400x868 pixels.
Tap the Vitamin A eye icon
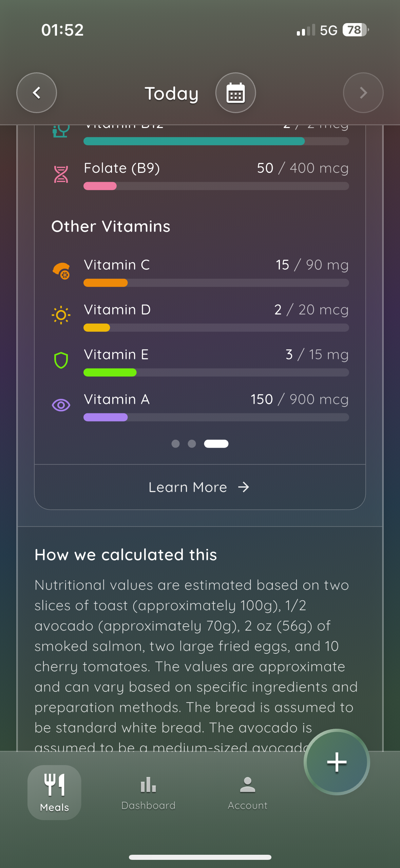pyautogui.click(x=61, y=405)
